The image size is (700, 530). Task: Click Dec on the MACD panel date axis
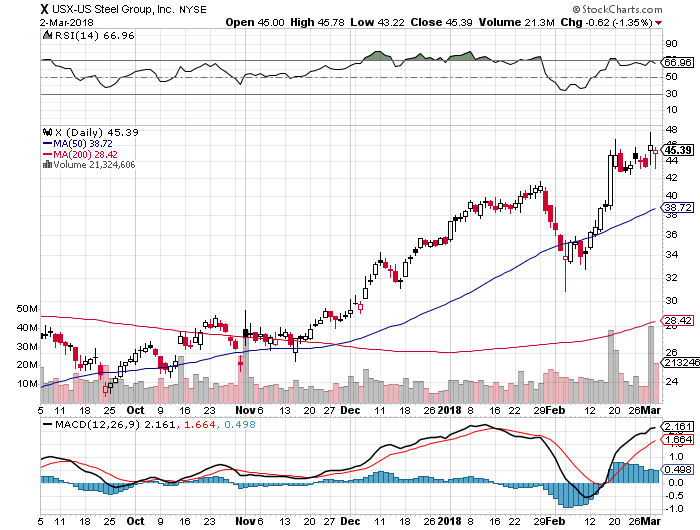tap(350, 521)
